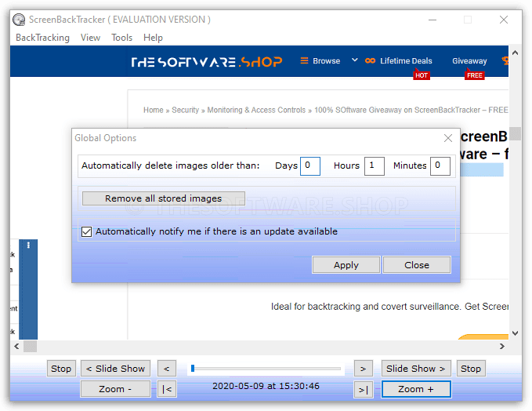Screen dimensions: 532x411
Task: Start the backward Slide Show
Action: [x=115, y=369]
